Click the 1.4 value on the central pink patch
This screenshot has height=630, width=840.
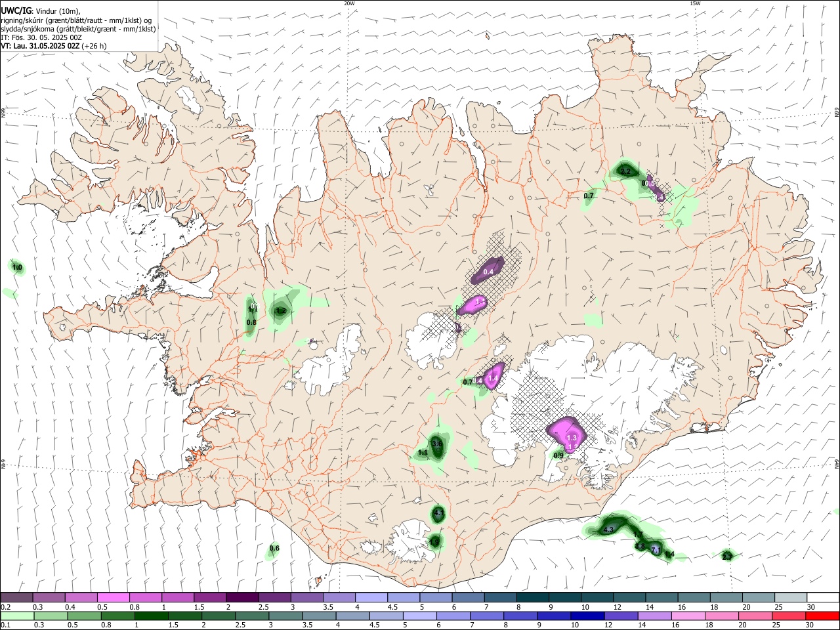(493, 378)
